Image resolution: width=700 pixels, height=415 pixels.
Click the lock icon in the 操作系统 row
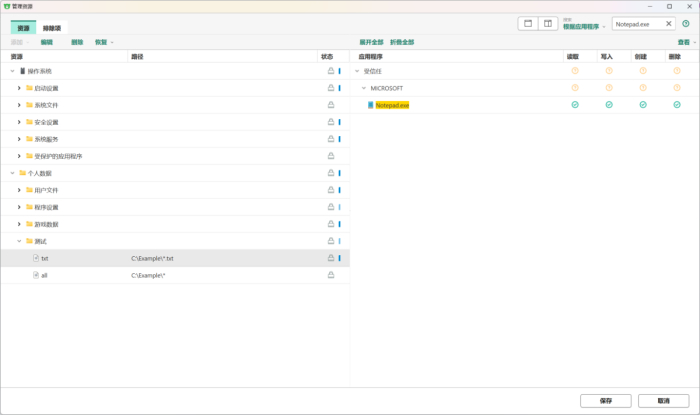pyautogui.click(x=330, y=71)
